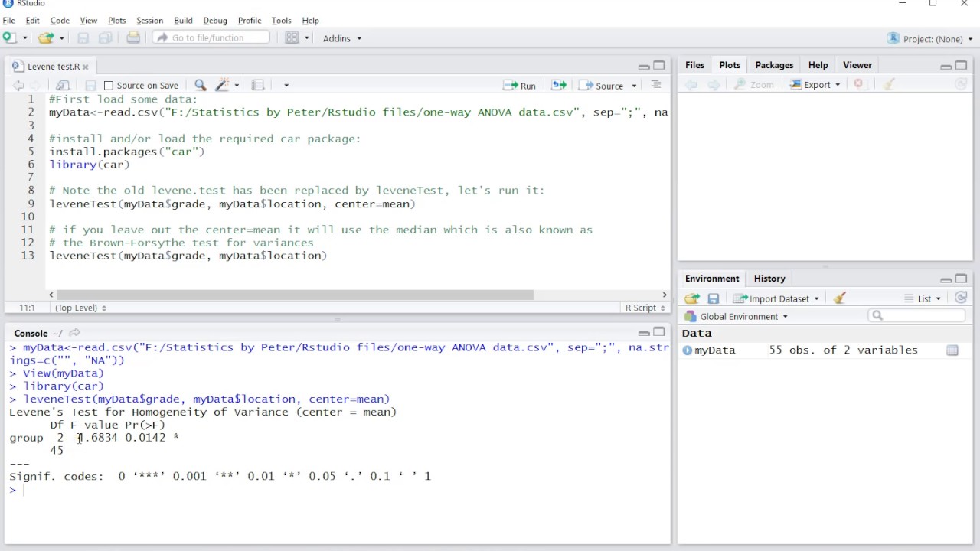Viewport: 980px width, 551px height.
Task: Switch to the Packages tab
Action: click(x=774, y=65)
